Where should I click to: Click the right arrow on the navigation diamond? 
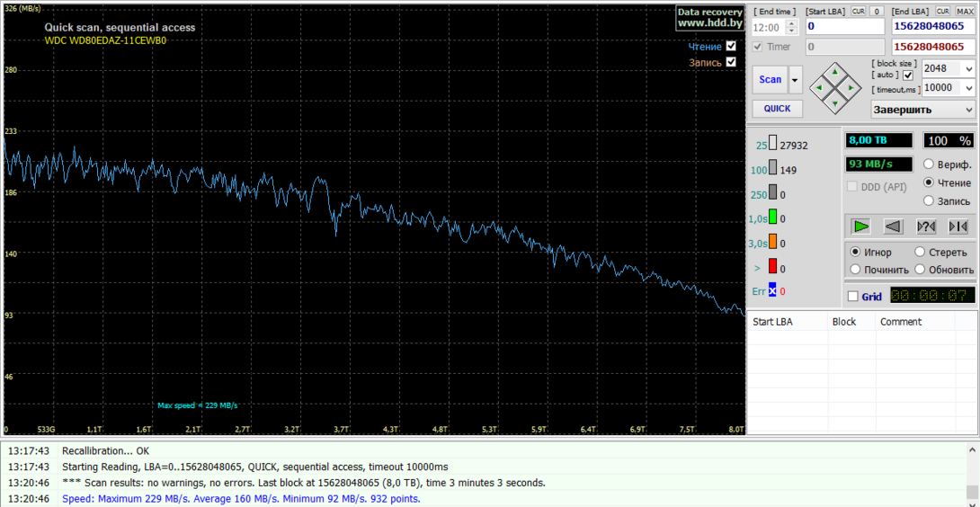click(852, 88)
